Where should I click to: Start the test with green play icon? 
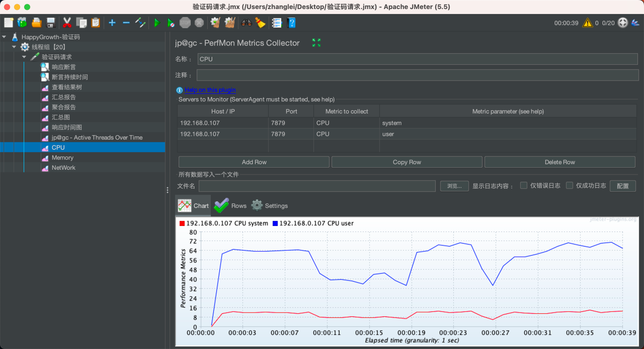(157, 23)
